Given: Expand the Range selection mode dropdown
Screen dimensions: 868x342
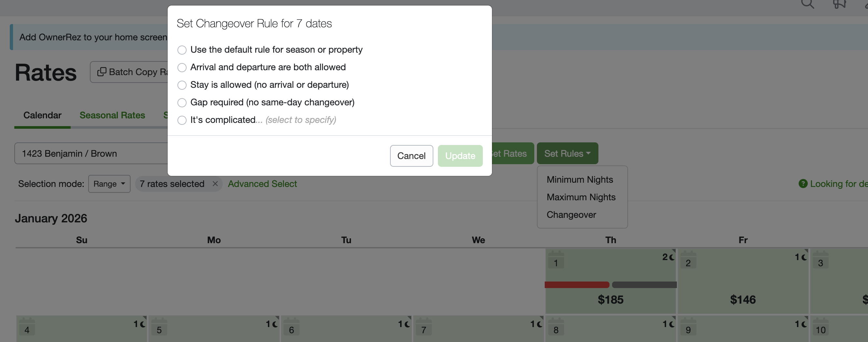Looking at the screenshot, I should tap(109, 184).
